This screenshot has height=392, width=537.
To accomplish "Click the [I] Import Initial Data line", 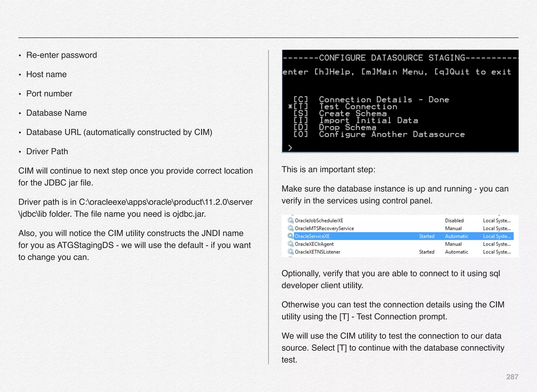I will click(356, 121).
